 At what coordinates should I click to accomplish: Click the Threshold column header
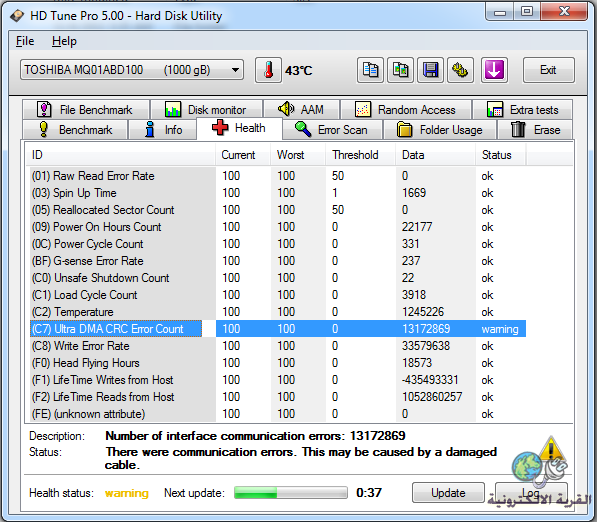(x=361, y=155)
